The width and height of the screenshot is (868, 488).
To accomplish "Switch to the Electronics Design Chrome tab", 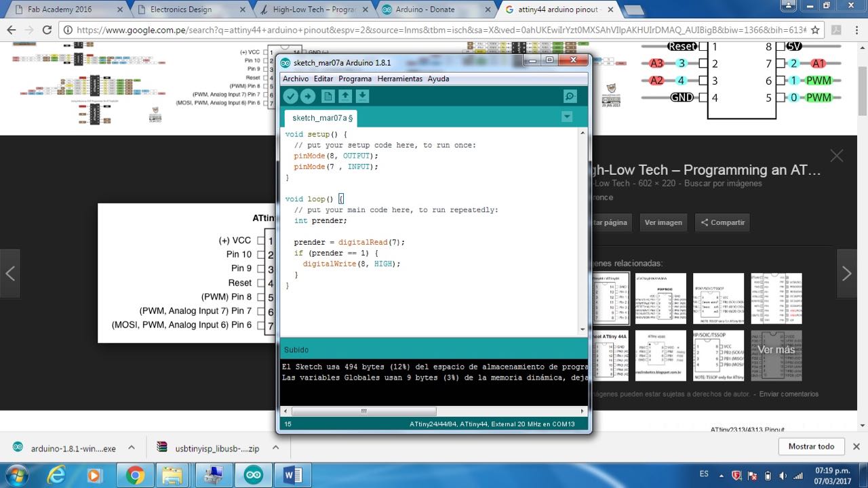I will click(189, 9).
